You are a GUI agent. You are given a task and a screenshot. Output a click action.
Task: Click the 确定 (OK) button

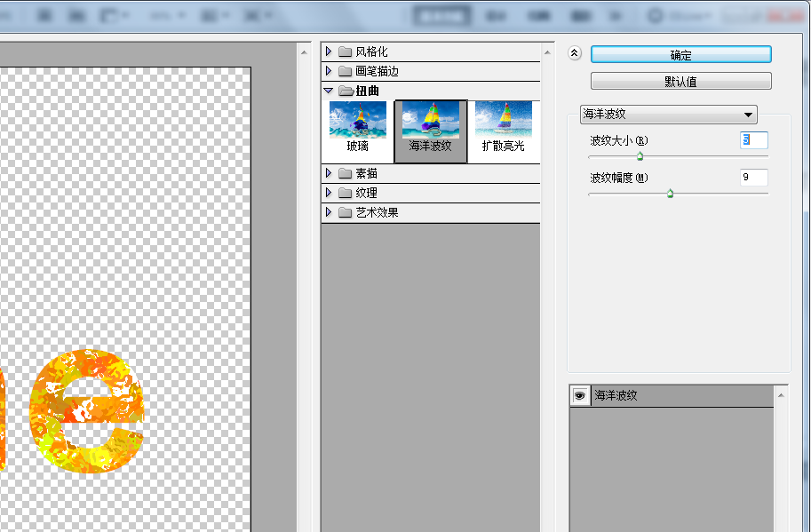click(680, 54)
